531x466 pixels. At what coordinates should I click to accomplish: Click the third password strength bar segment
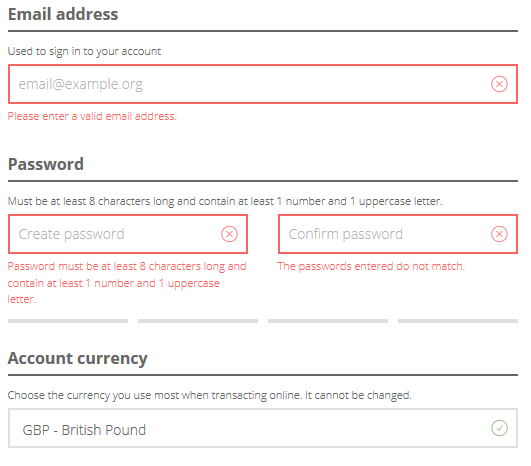(x=328, y=321)
